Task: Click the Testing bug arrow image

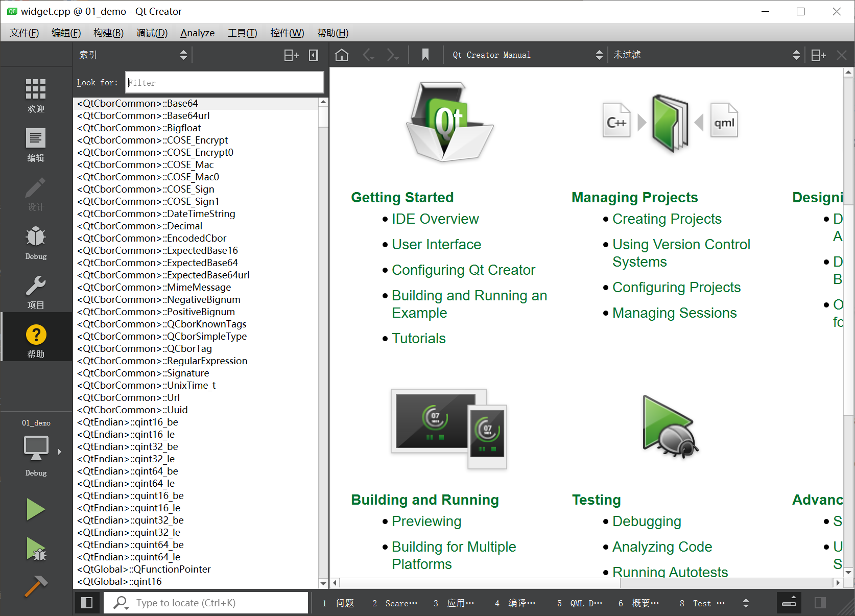Action: (x=670, y=427)
